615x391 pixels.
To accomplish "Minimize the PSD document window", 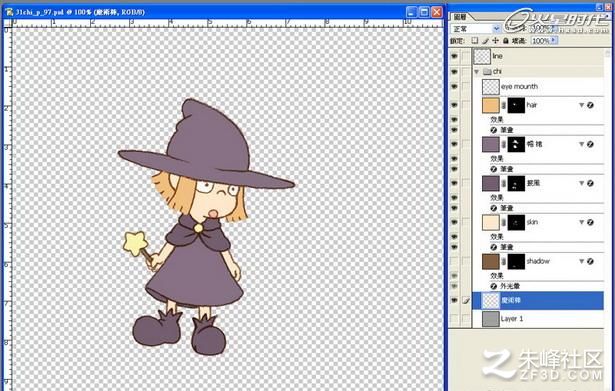I will click(x=411, y=12).
